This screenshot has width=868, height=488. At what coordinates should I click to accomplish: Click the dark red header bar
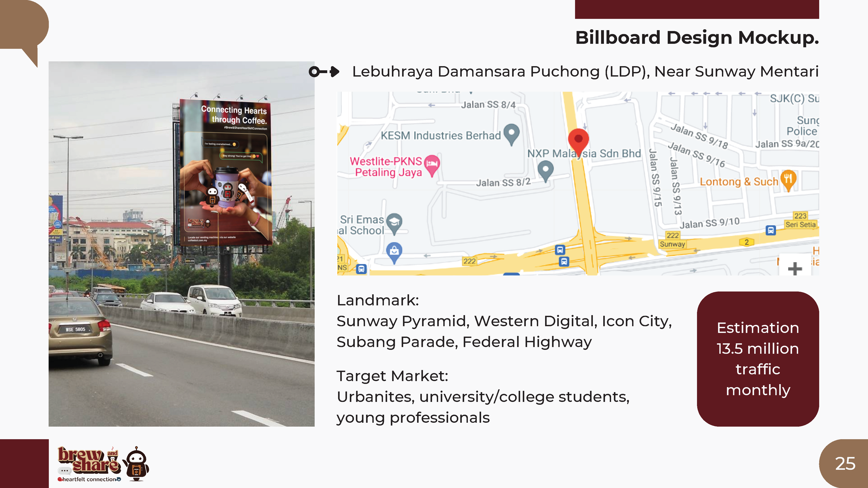pos(697,9)
